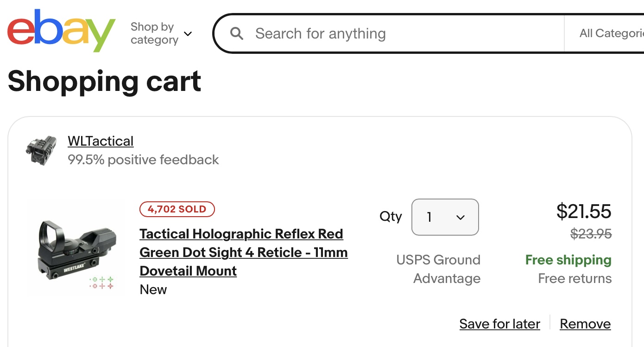Open the WLTactical seller avatar image
Viewport: 644px width, 347px height.
click(41, 150)
